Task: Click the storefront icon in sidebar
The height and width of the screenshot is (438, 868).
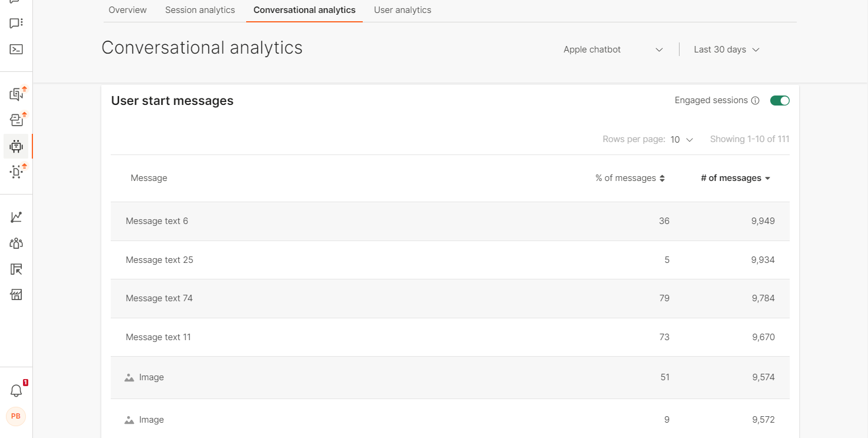Action: coord(16,295)
